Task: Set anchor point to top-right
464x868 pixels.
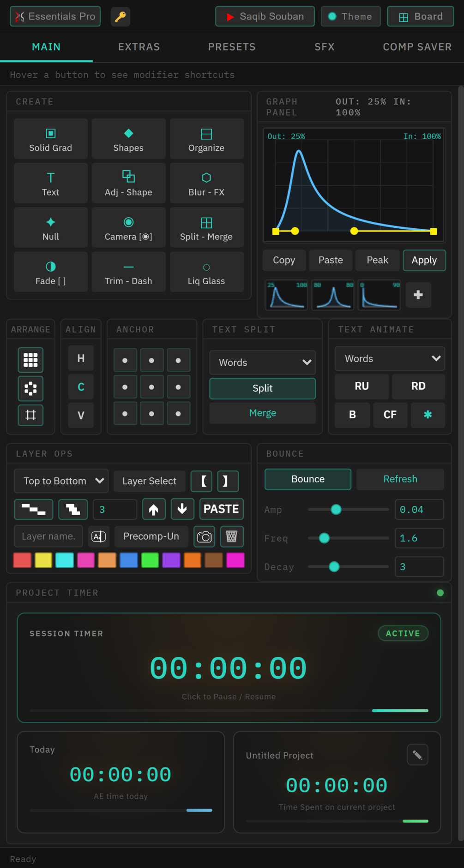Action: click(x=178, y=361)
